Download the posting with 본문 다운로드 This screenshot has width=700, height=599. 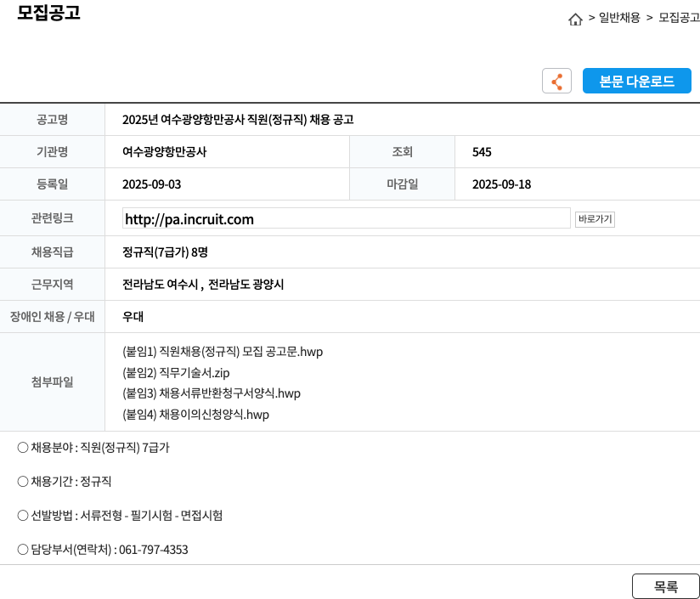(x=636, y=81)
